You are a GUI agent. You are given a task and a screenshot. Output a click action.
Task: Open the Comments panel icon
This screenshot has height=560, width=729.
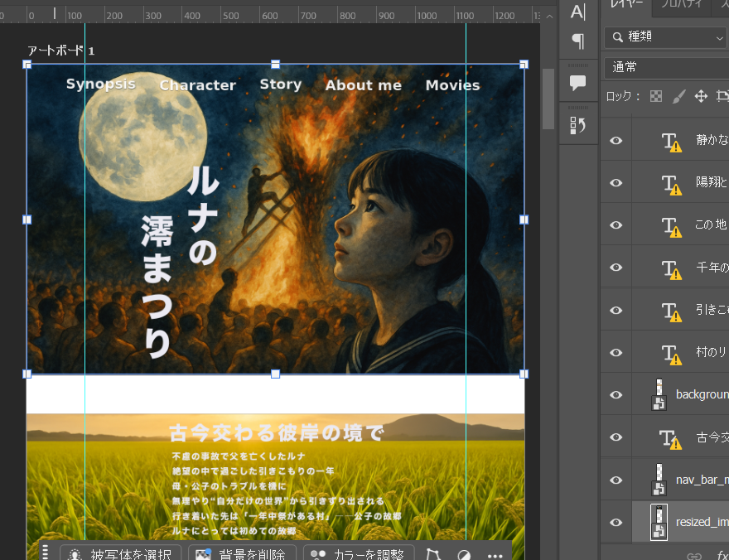pyautogui.click(x=578, y=83)
